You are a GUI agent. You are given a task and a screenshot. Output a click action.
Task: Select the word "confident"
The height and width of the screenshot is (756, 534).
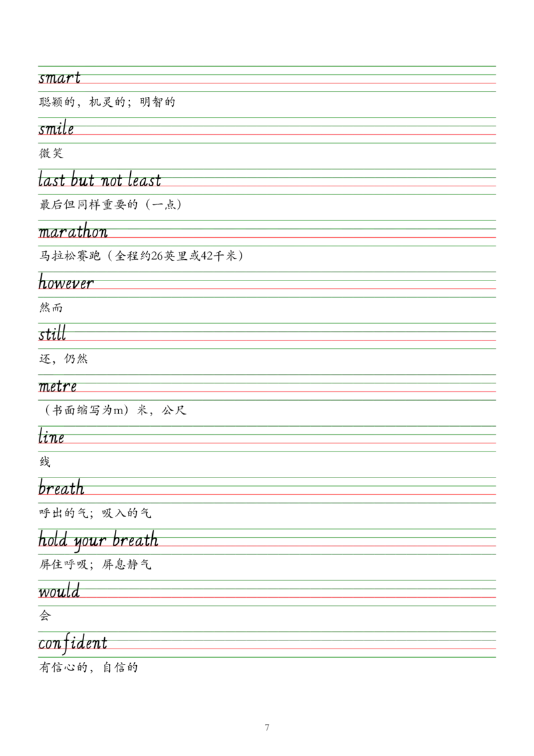[x=73, y=643]
